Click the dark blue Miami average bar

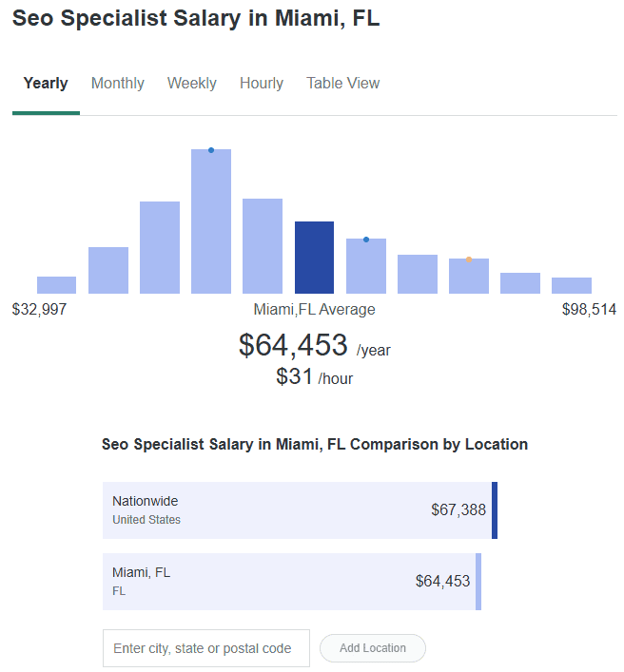(314, 258)
